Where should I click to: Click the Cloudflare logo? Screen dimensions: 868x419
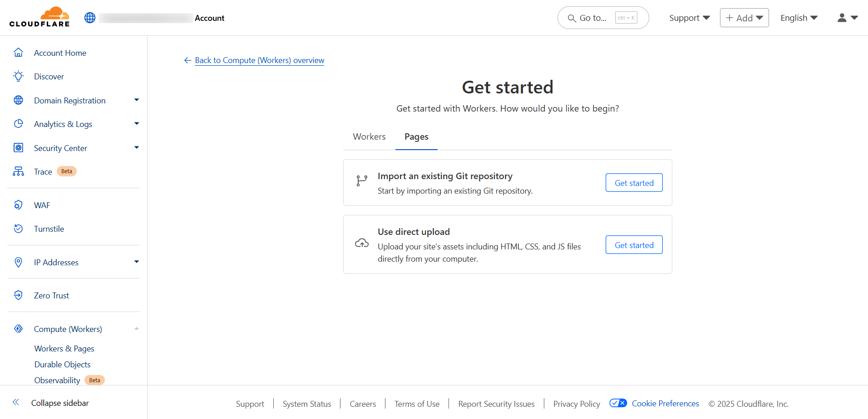pyautogui.click(x=39, y=17)
